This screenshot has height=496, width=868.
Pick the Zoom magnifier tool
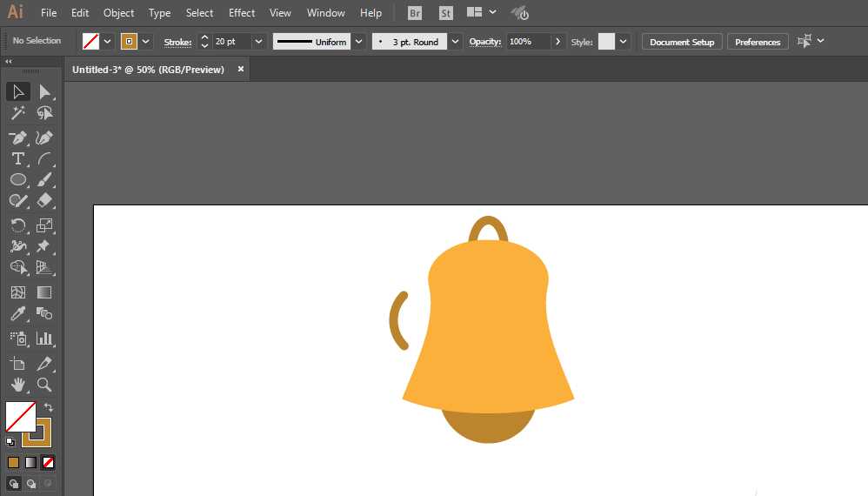point(44,384)
